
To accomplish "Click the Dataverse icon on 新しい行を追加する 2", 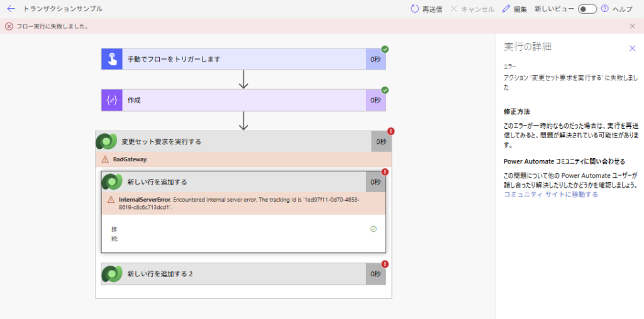I will click(112, 274).
